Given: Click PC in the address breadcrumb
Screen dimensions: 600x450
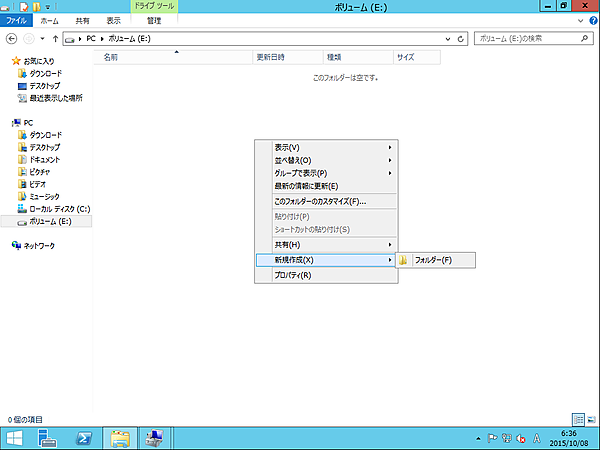Looking at the screenshot, I should 91,39.
